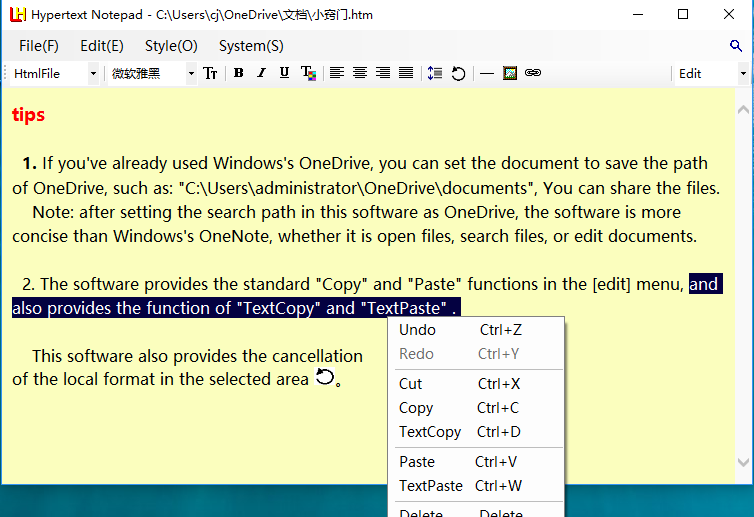Click the text 'This software also provides the cancellation'
The image size is (754, 517).
tap(197, 356)
